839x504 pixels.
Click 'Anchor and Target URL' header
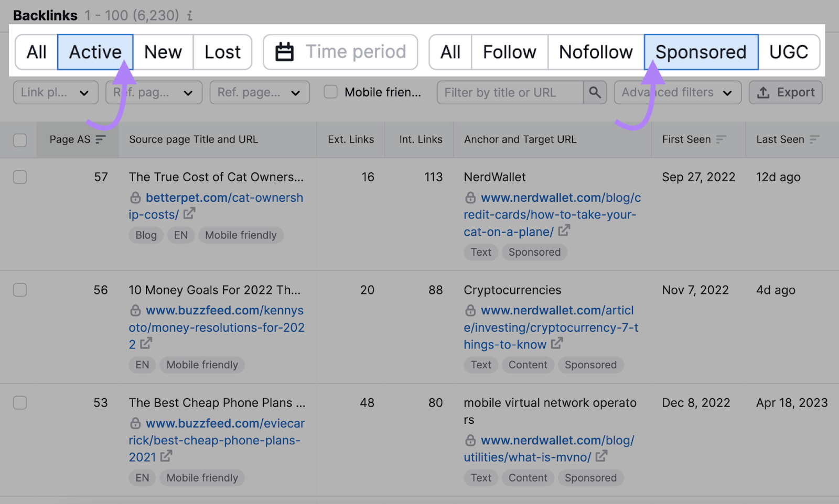coord(520,139)
